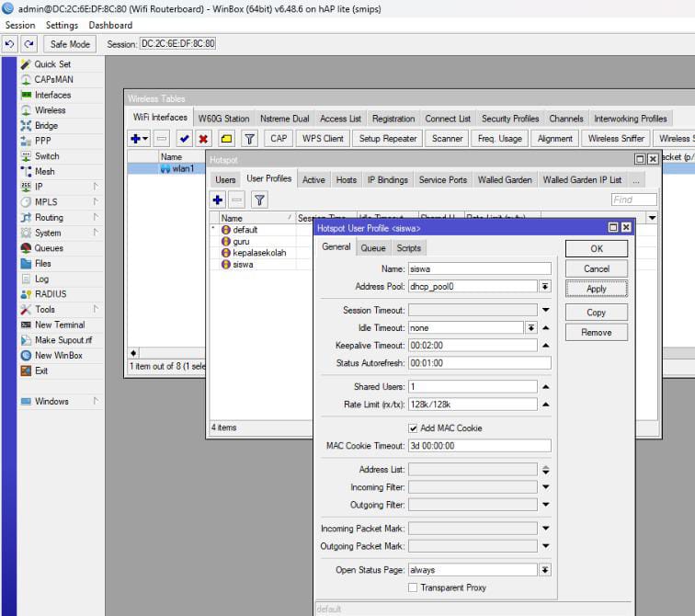Click blue plus add icon in Hotspot window
This screenshot has width=695, height=616.
coord(218,200)
